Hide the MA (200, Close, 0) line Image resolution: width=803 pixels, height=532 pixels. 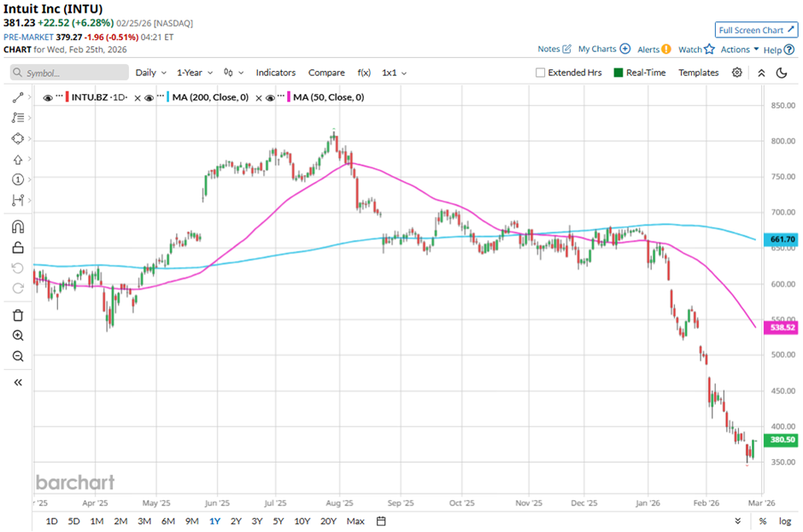tap(149, 97)
